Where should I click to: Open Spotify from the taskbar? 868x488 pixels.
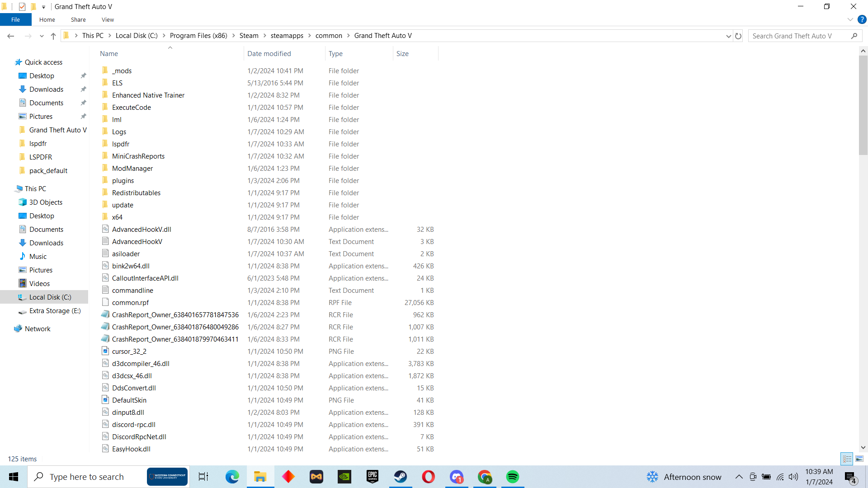[x=512, y=477]
